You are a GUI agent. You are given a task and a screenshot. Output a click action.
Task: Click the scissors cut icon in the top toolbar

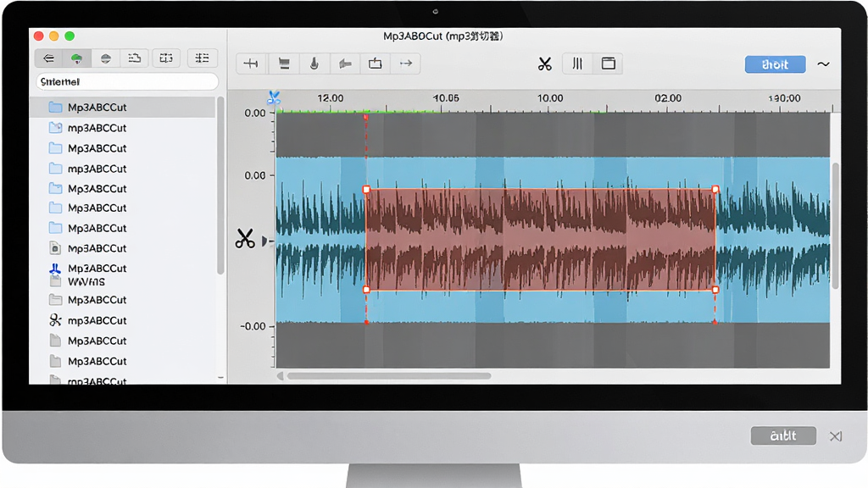[545, 64]
